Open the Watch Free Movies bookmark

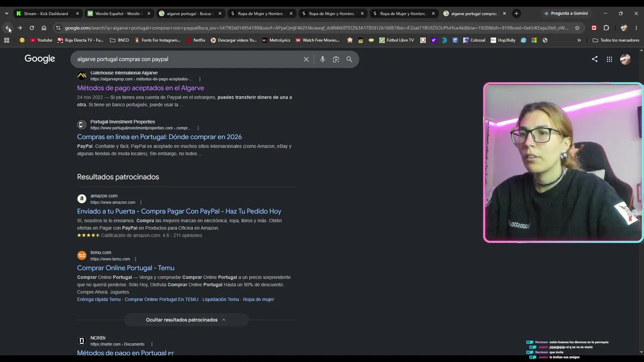(x=317, y=40)
